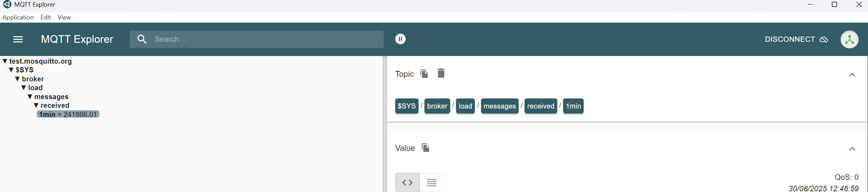Switch value view to raw code mode

click(x=407, y=182)
